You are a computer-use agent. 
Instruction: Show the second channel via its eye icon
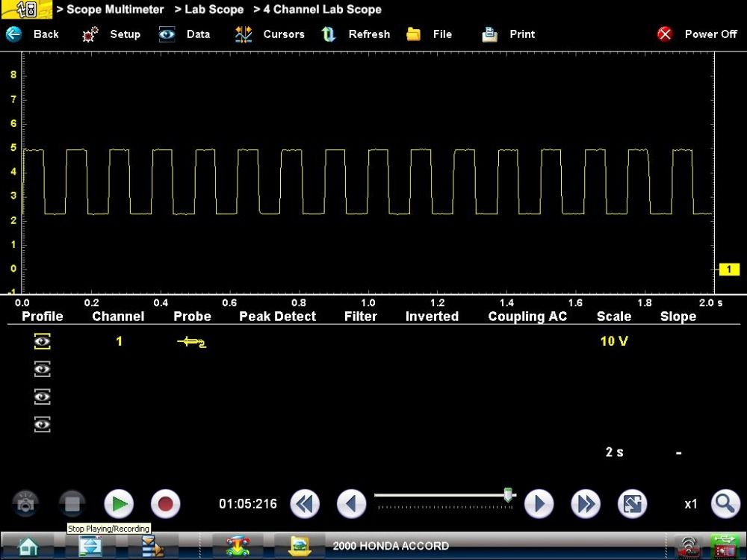click(43, 369)
